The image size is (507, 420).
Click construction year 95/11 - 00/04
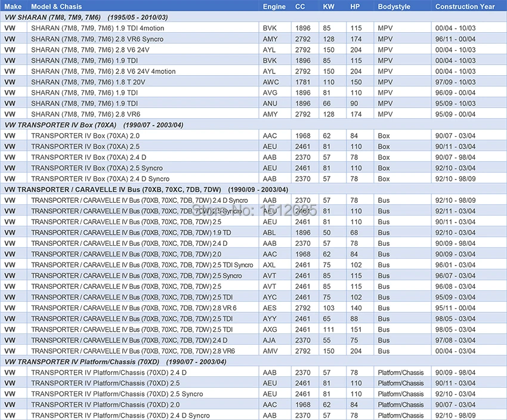pyautogui.click(x=455, y=308)
